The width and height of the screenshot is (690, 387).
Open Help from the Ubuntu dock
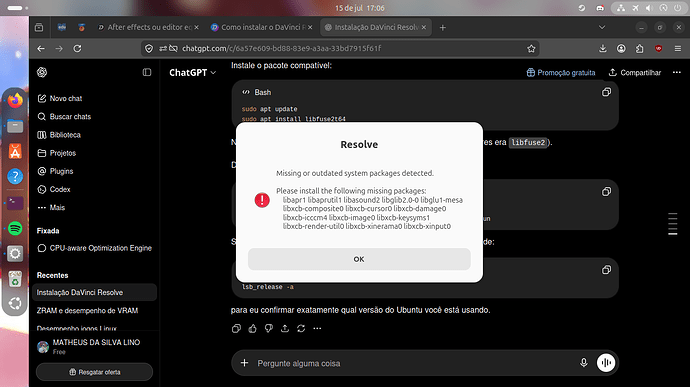[x=15, y=177]
